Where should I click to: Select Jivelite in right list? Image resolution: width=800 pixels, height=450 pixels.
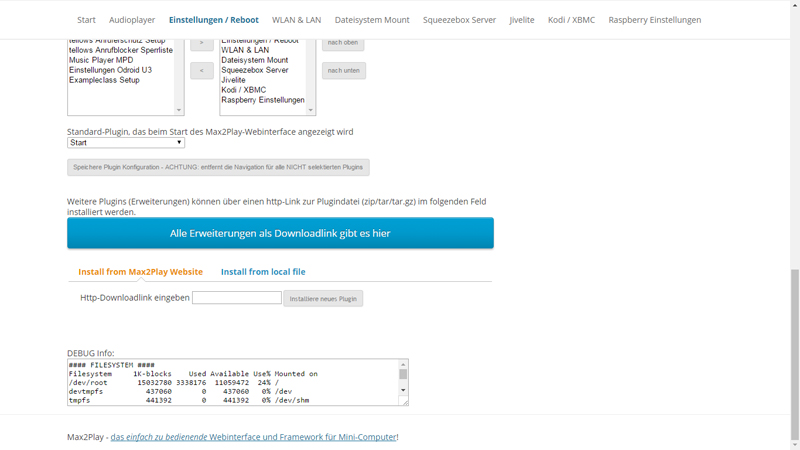233,80
